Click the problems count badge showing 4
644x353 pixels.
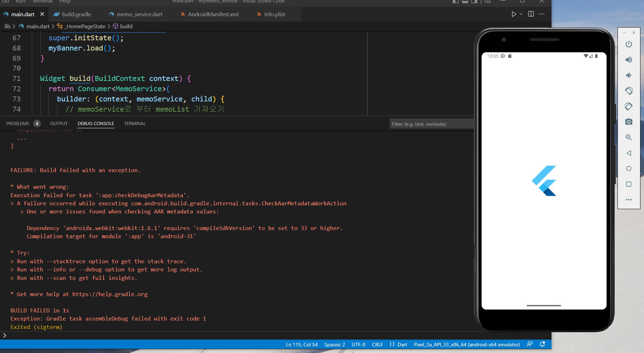(x=37, y=124)
